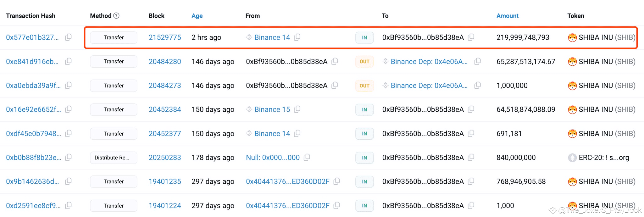This screenshot has height=217, width=644.
Task: Sort by the Amount column header
Action: point(508,16)
